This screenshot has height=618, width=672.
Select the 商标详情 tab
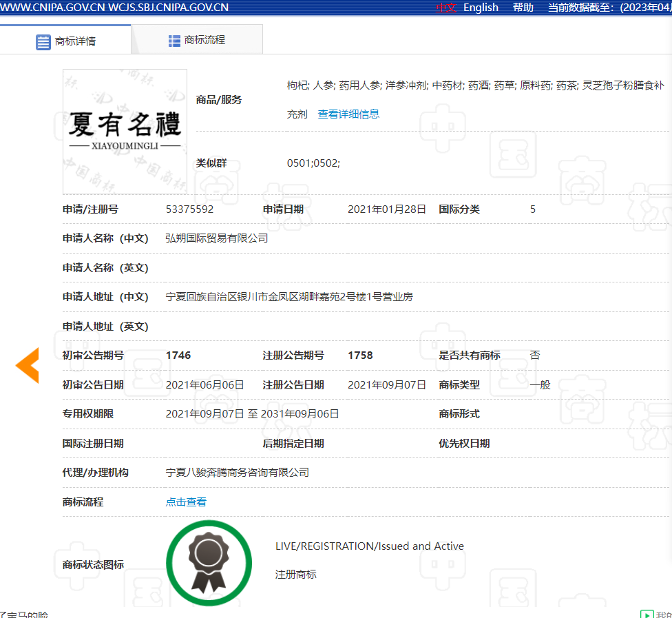[75, 41]
